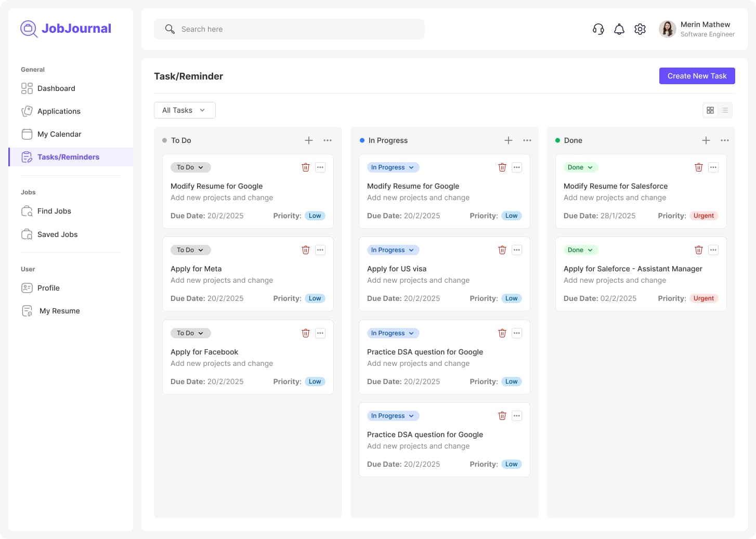Viewport: 756px width, 539px height.
Task: Delete In Progress card Modify Resume for Google
Action: click(x=502, y=167)
